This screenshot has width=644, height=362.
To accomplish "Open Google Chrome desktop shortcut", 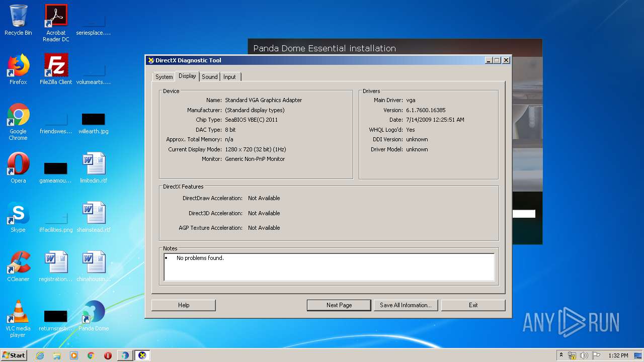I will [18, 121].
